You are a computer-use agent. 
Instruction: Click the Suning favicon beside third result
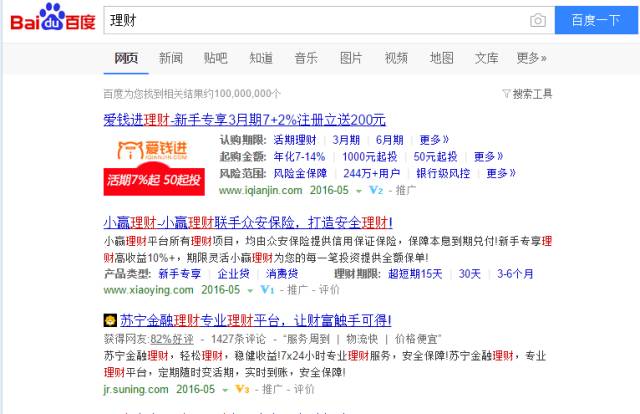coord(110,321)
